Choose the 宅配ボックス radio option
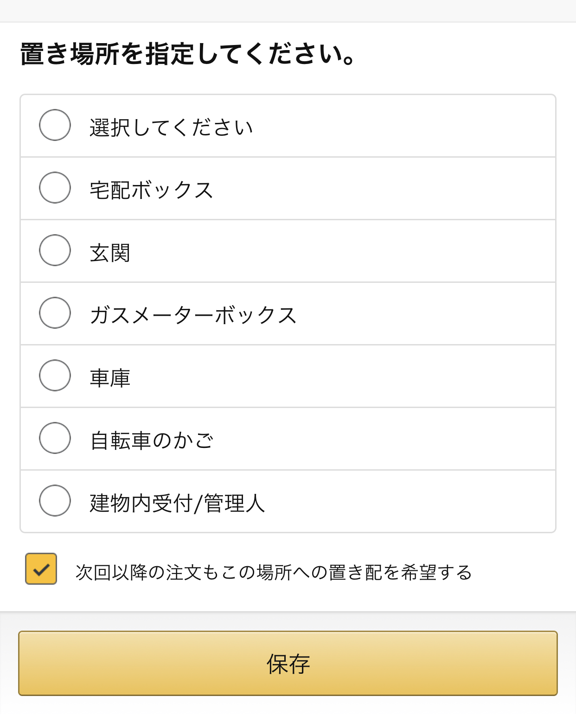Screen dimensions: 576x728 55,188
